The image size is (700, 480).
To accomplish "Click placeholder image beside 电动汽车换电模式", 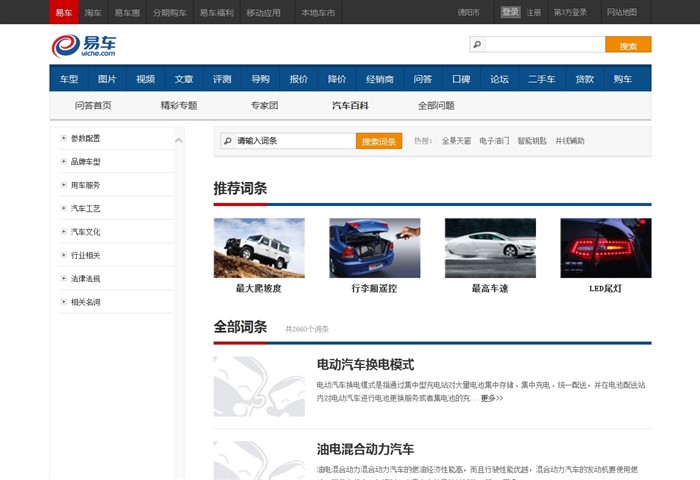I will pos(259,386).
